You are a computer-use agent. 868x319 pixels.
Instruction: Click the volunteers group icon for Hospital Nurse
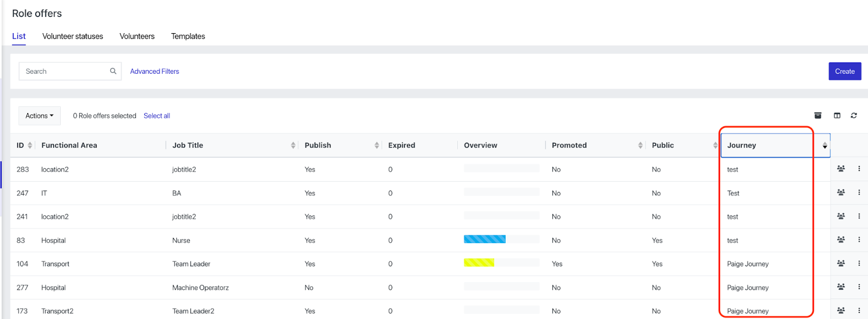(841, 240)
